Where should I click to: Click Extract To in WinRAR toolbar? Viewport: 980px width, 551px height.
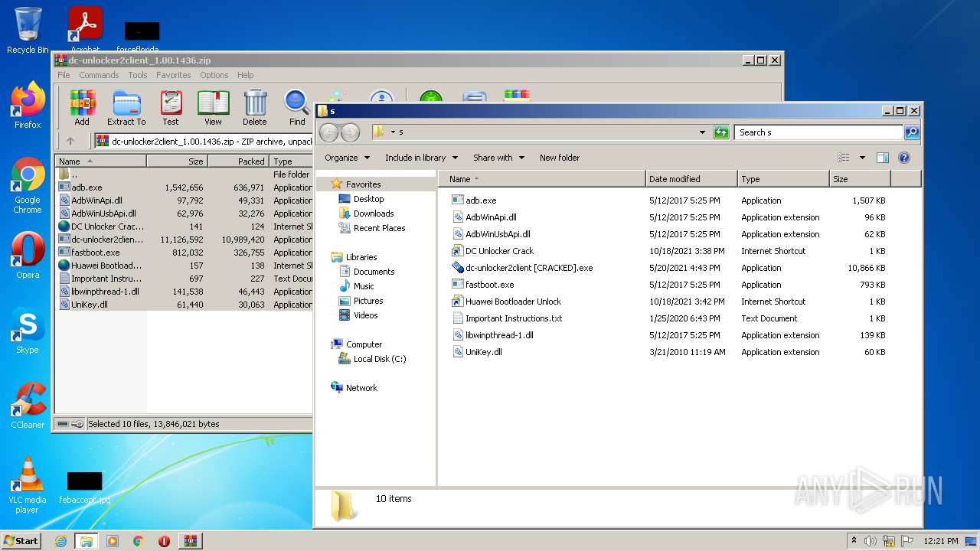click(126, 107)
